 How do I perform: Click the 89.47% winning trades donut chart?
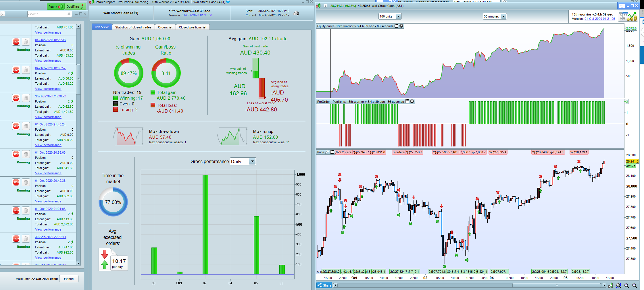click(129, 73)
